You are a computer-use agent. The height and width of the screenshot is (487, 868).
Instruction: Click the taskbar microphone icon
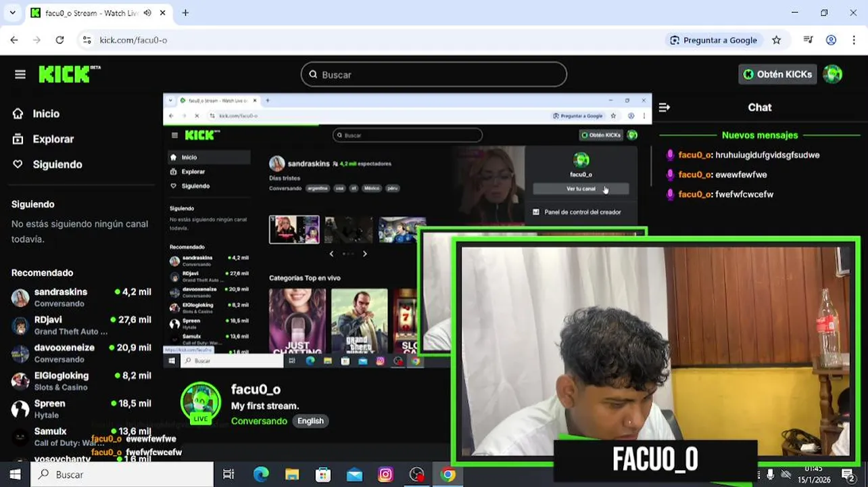click(771, 475)
